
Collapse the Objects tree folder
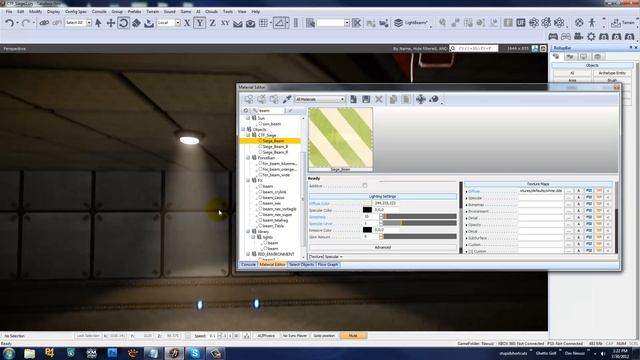point(243,129)
